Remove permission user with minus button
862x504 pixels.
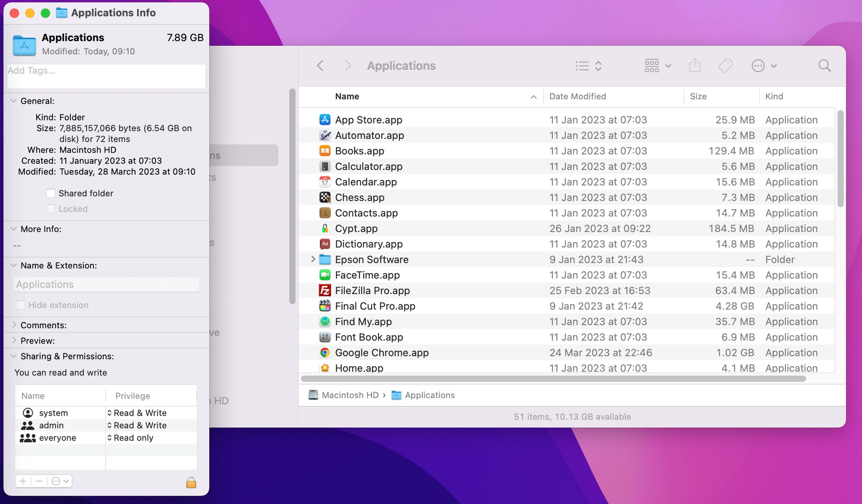click(39, 481)
